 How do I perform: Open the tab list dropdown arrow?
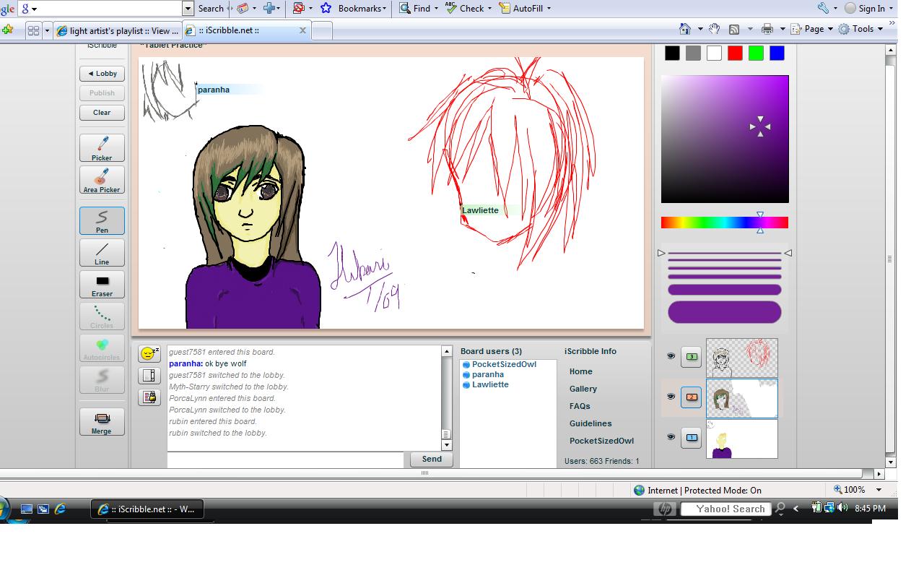(x=47, y=30)
